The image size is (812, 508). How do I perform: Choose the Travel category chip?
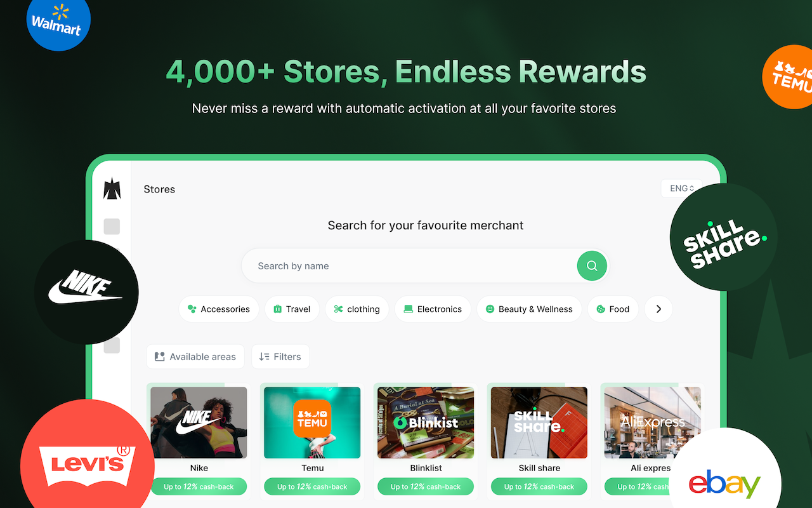[292, 309]
